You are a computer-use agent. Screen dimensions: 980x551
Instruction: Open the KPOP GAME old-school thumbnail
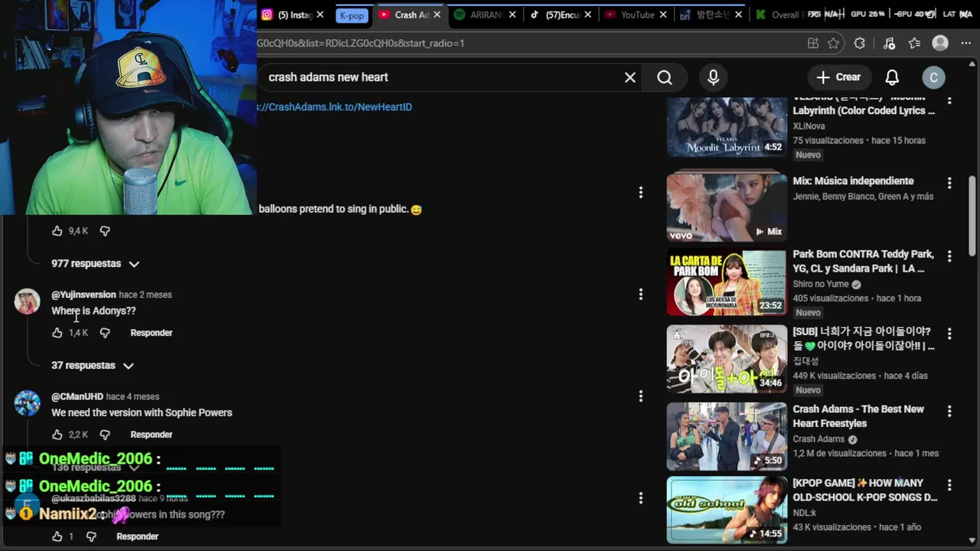pyautogui.click(x=727, y=510)
